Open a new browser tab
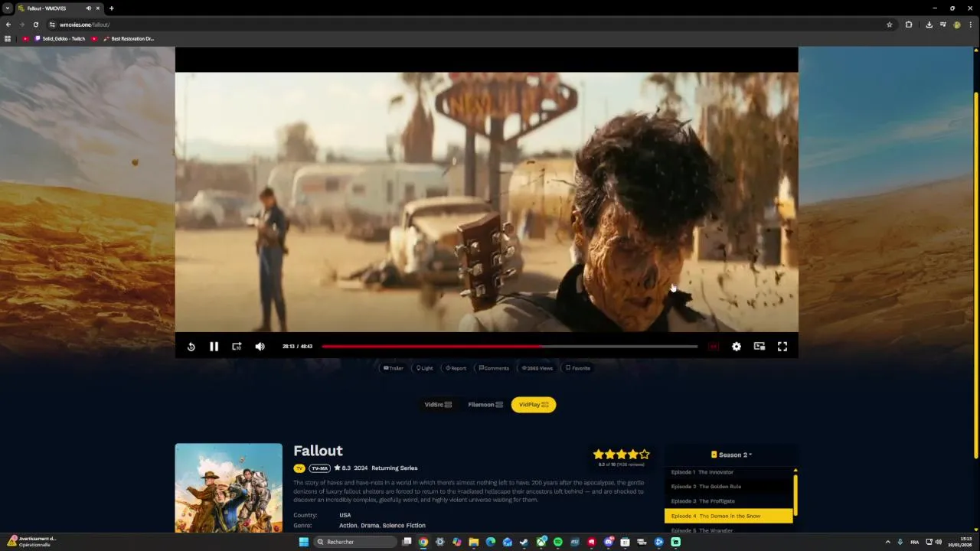The image size is (980, 551). (x=111, y=8)
